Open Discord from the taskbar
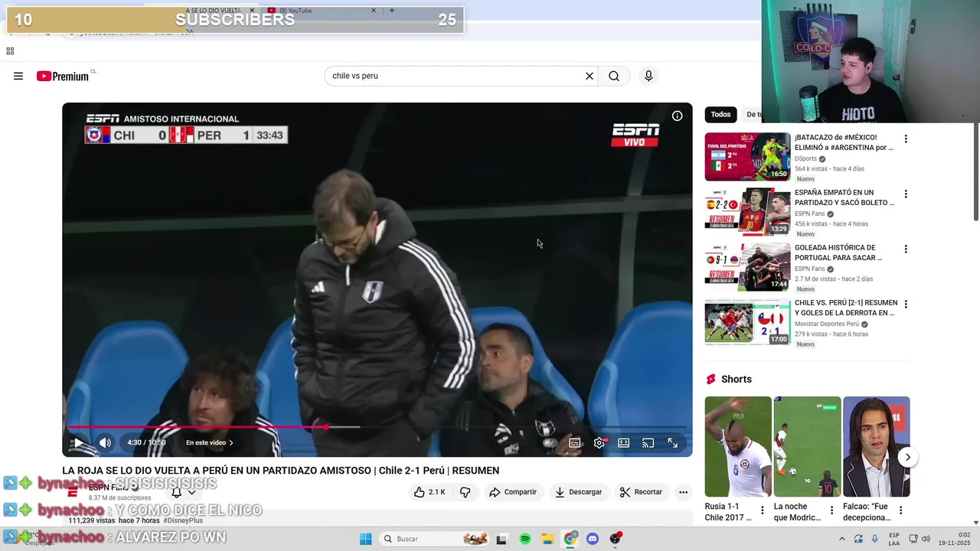This screenshot has width=980, height=551. point(593,539)
